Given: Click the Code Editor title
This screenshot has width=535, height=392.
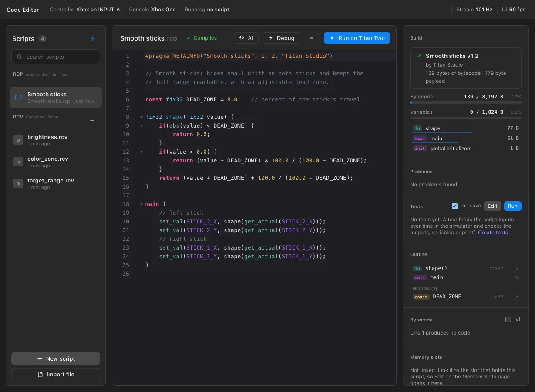Looking at the screenshot, I should click(23, 10).
